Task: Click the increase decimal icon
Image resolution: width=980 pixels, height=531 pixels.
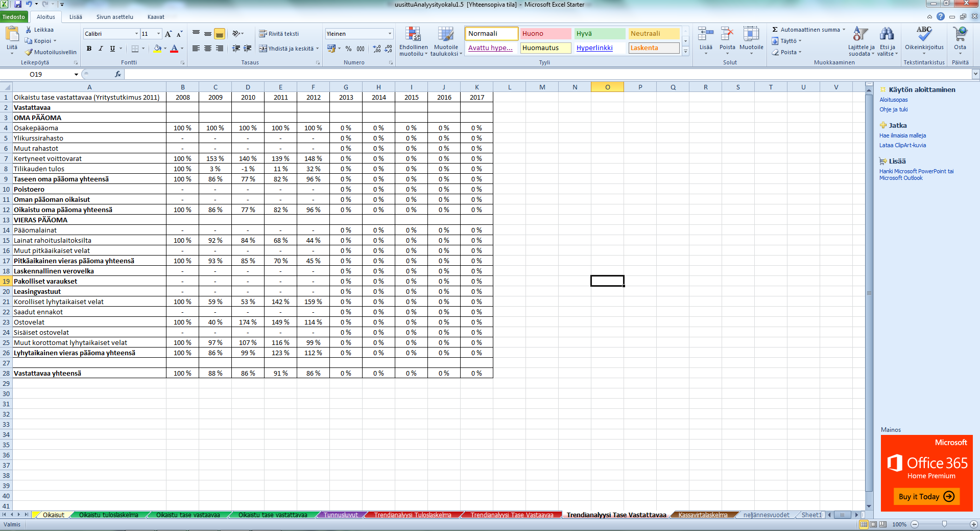Action: [x=377, y=49]
